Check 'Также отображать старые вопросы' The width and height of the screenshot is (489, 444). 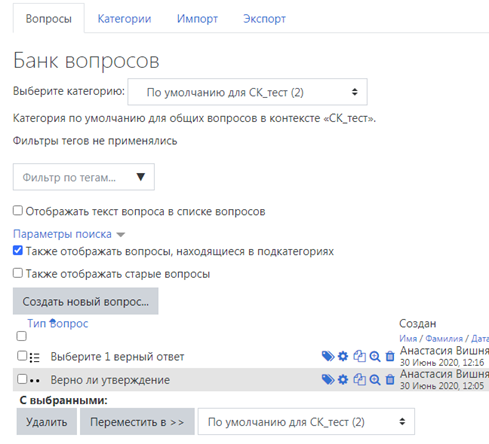coord(18,273)
